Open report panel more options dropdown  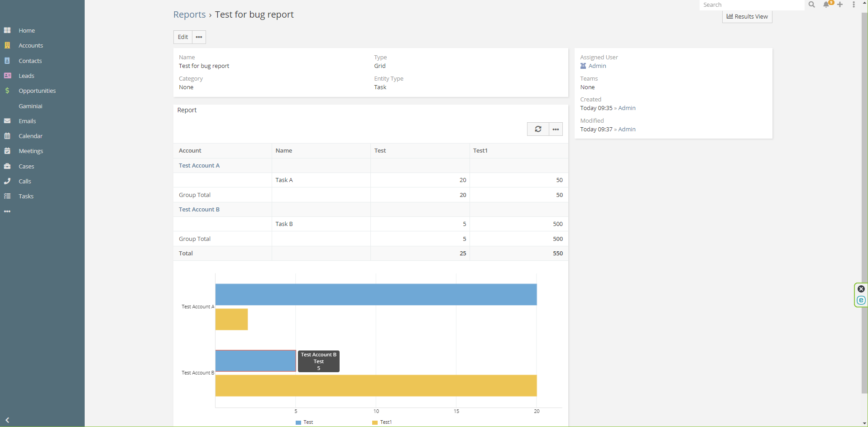point(556,129)
